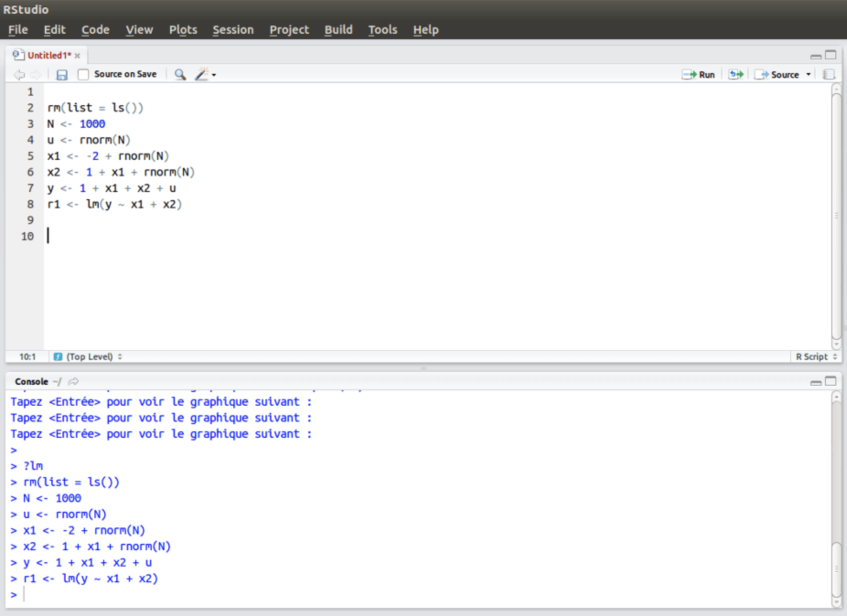
Task: Click the console scroll-down arrow
Action: pos(836,602)
